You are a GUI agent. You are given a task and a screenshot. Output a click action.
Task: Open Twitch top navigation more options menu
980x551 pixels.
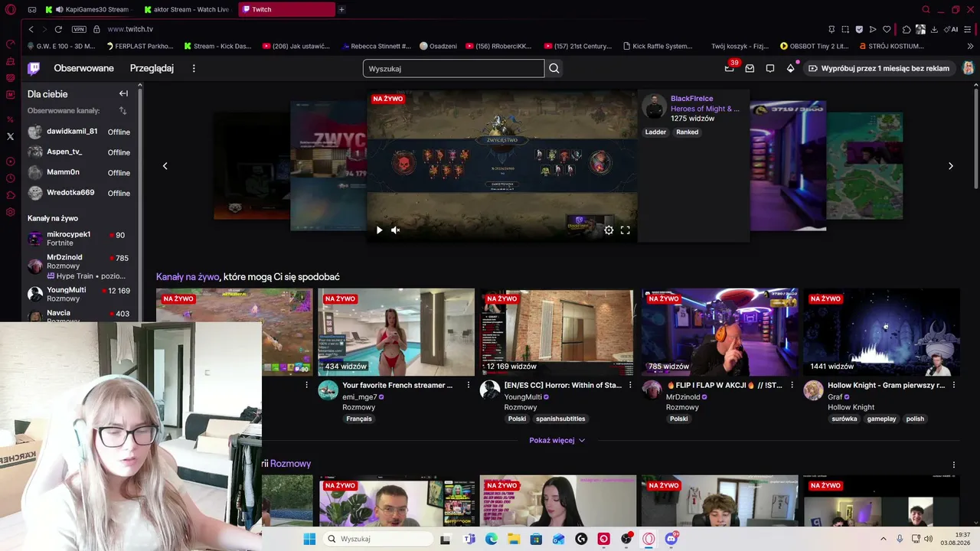pos(194,68)
